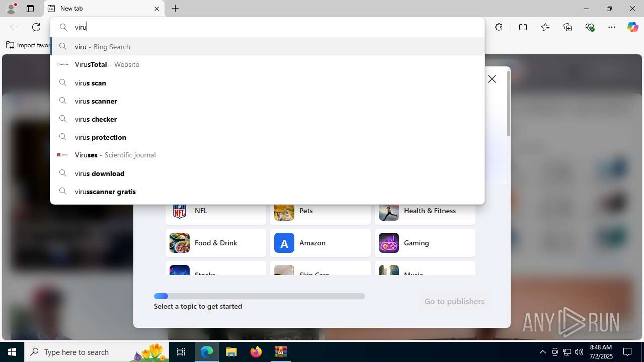
Task: Open the Edge profile icon
Action: click(x=11, y=9)
